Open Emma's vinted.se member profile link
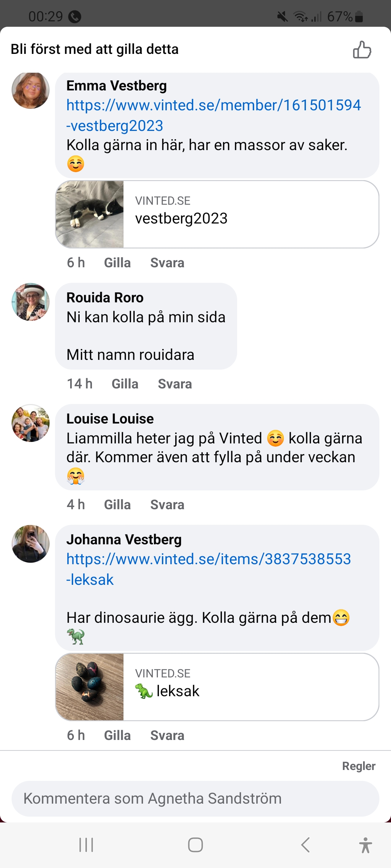 tap(214, 106)
